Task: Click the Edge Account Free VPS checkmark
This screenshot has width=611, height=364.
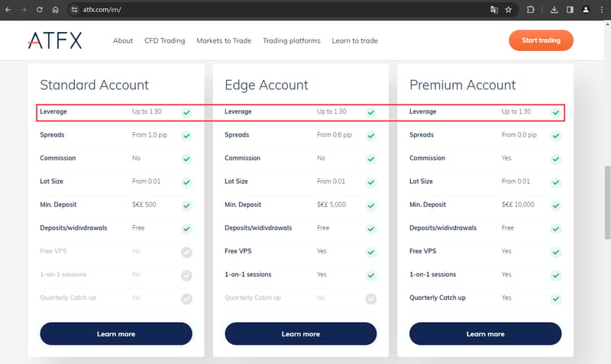Action: pos(371,252)
